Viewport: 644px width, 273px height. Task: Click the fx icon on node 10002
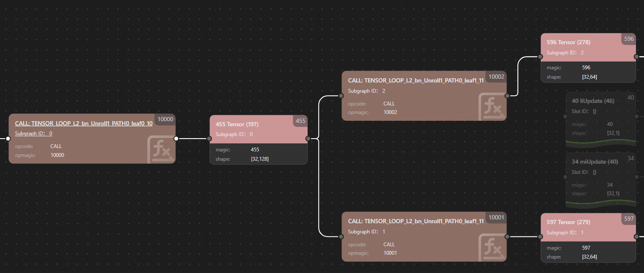(492, 107)
